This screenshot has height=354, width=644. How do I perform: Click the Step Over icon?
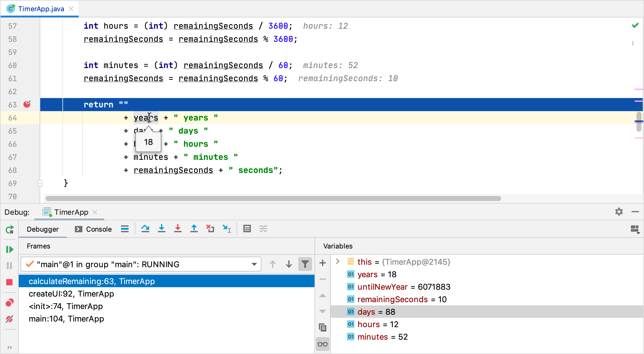coord(145,229)
